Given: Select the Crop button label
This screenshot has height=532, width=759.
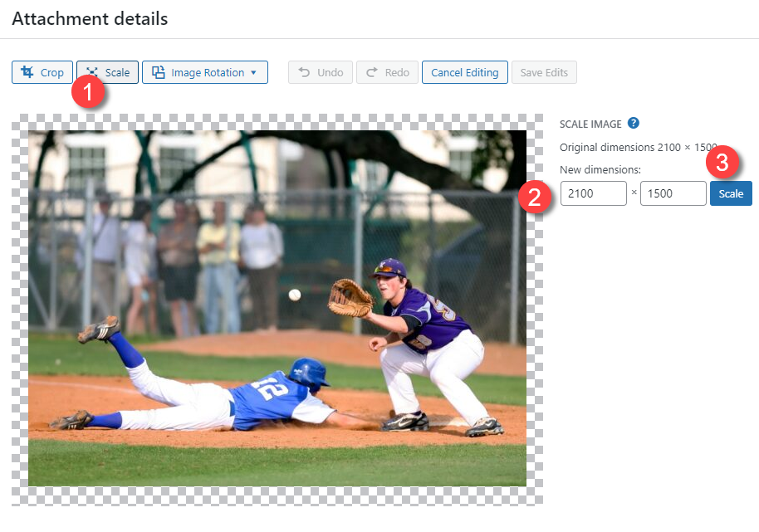Looking at the screenshot, I should pyautogui.click(x=51, y=72).
